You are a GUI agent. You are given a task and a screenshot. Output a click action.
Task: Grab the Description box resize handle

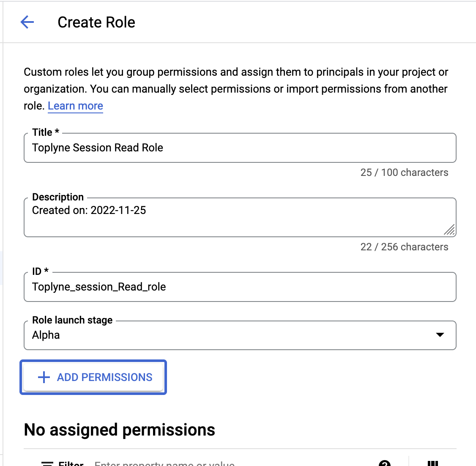coord(449,230)
